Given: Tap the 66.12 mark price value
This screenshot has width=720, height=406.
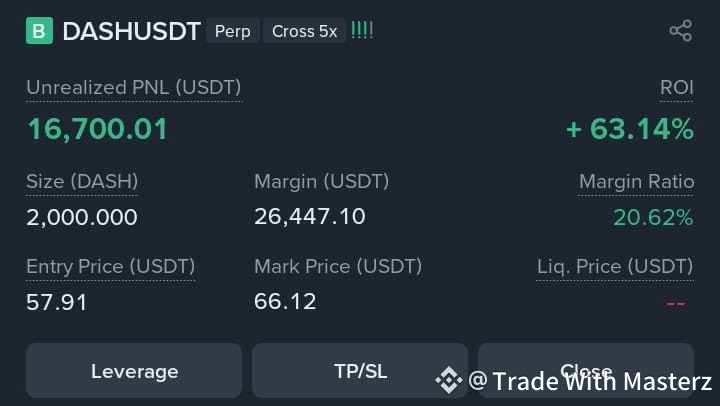Looking at the screenshot, I should pos(285,301).
